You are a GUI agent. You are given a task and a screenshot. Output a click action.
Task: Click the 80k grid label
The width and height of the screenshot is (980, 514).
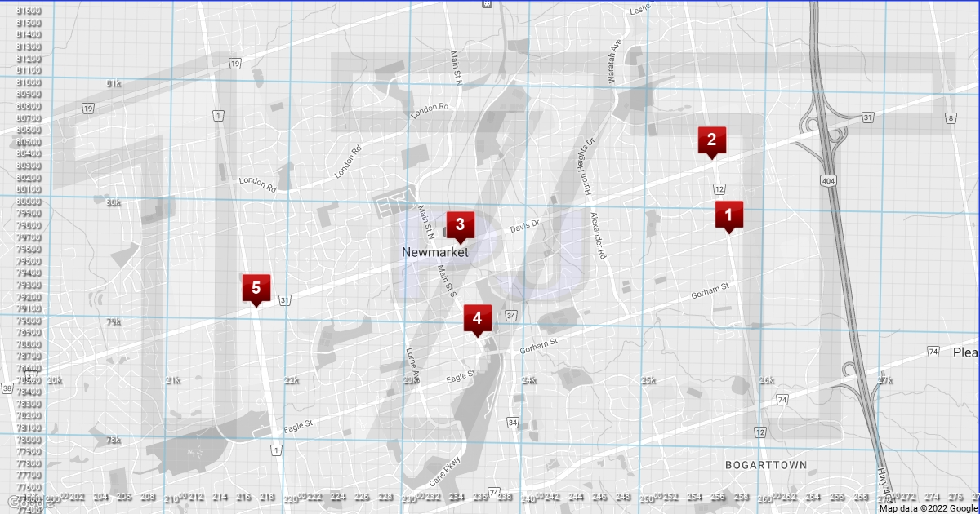[x=114, y=202]
